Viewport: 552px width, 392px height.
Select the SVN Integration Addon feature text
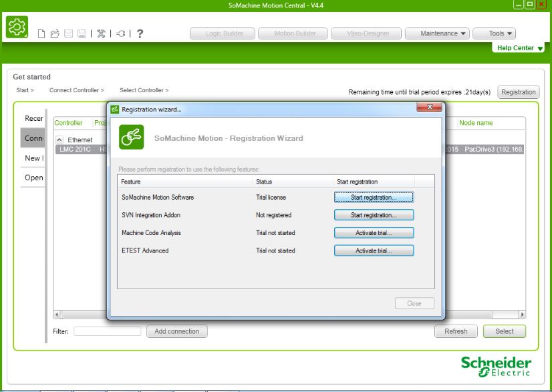[151, 215]
